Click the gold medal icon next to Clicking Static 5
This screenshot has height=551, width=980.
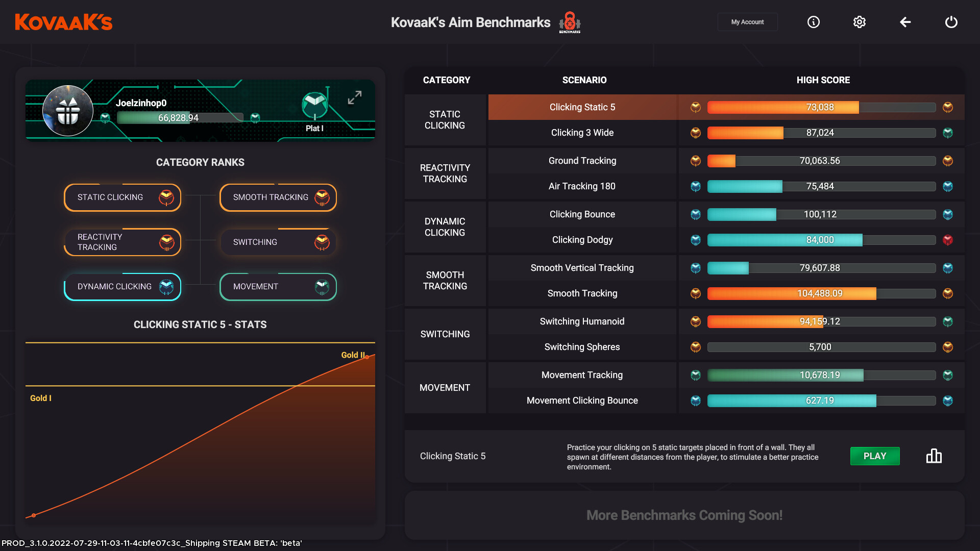tap(695, 106)
